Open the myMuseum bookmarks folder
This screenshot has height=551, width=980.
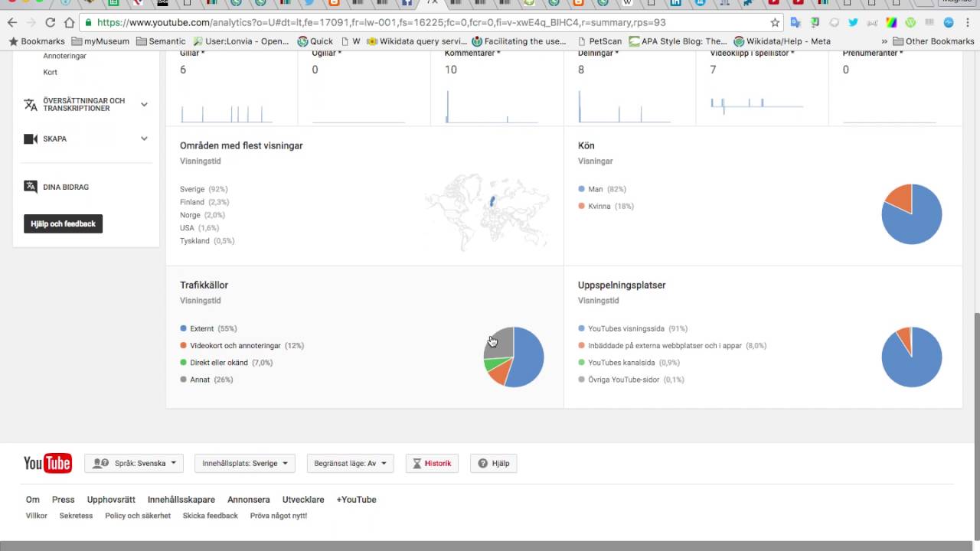100,41
